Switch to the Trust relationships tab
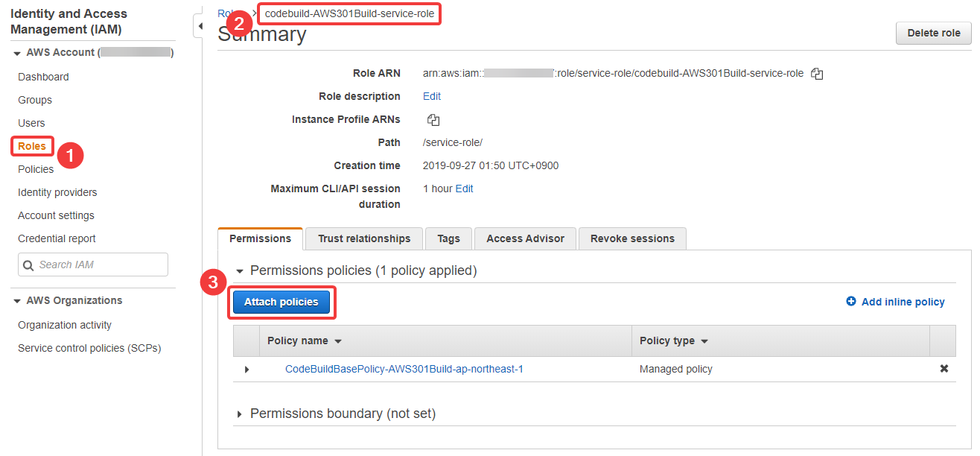 (x=364, y=238)
